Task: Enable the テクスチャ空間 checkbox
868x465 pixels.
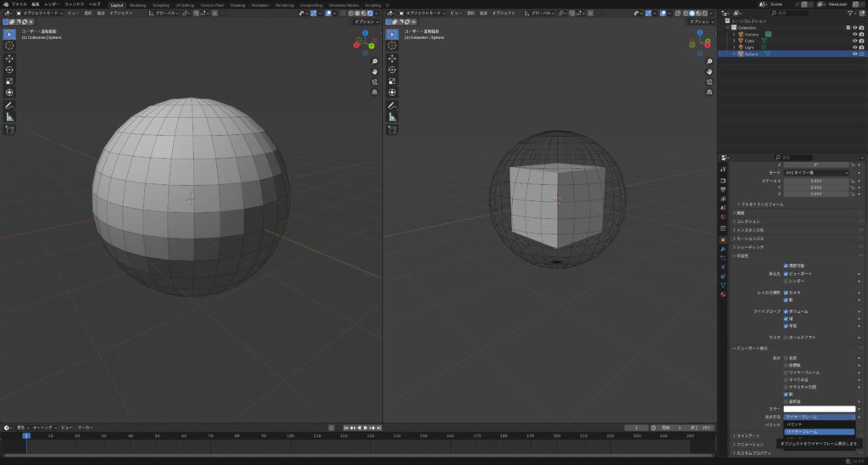Action: pos(786,387)
